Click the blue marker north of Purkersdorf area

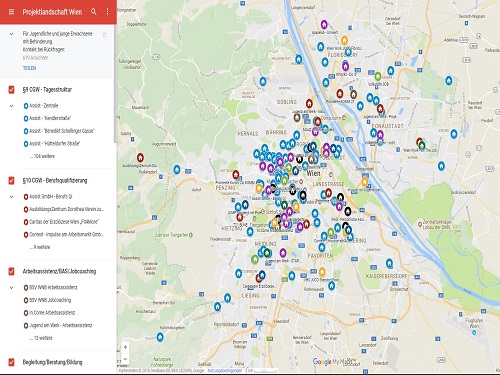177,169
